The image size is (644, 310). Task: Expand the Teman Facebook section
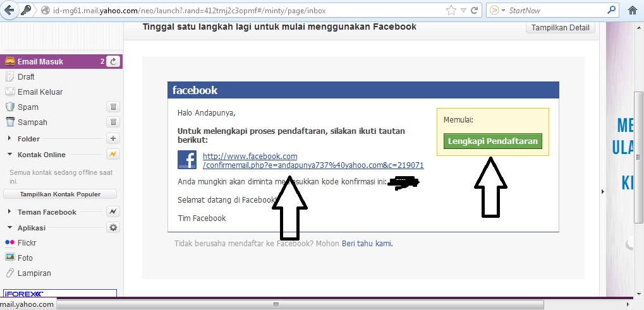(x=9, y=212)
